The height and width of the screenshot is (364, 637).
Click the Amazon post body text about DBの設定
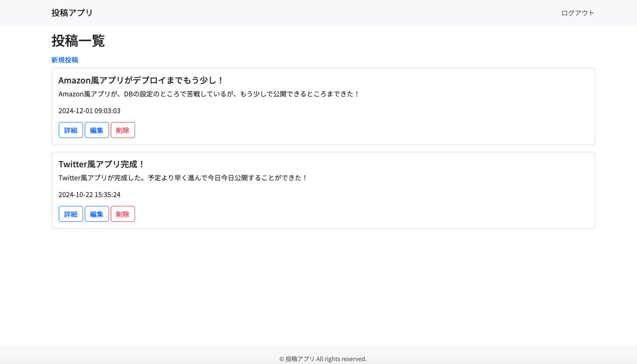coord(209,94)
